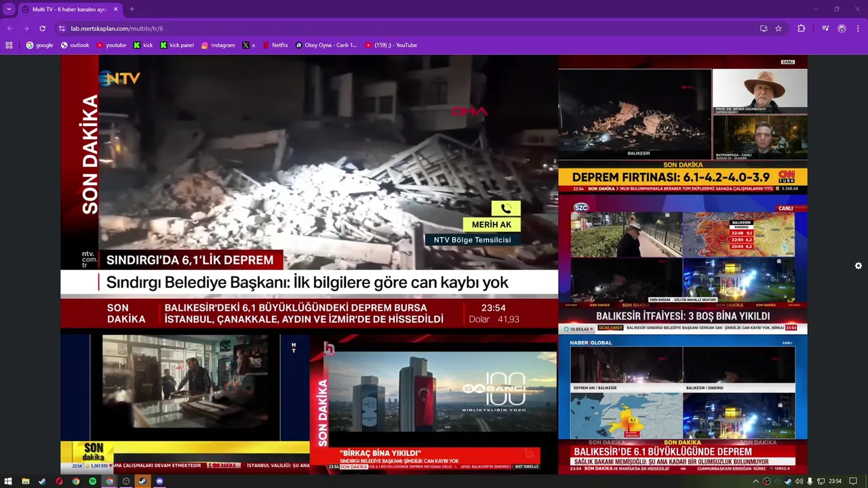This screenshot has width=868, height=488.
Task: Open the youtube bookmark
Action: (x=111, y=45)
